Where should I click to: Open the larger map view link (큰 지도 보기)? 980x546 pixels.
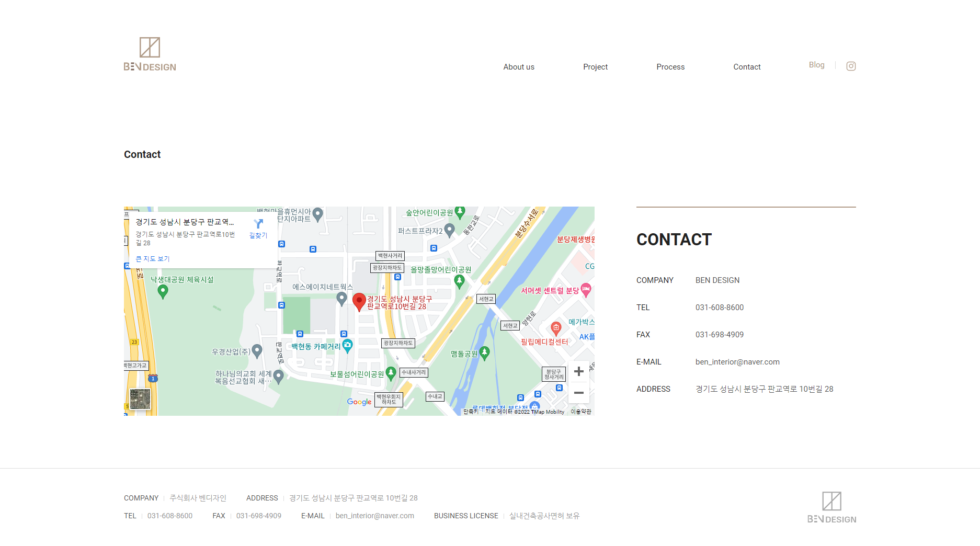[x=153, y=259]
